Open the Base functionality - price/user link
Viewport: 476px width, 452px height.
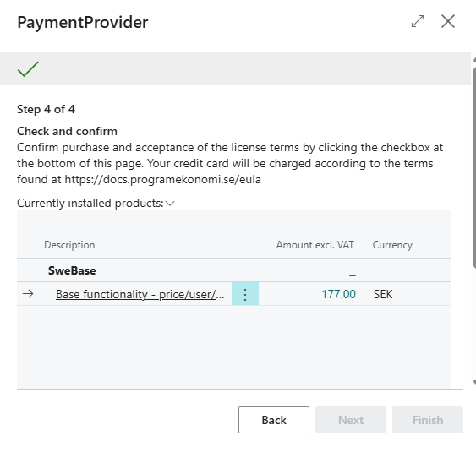[140, 294]
